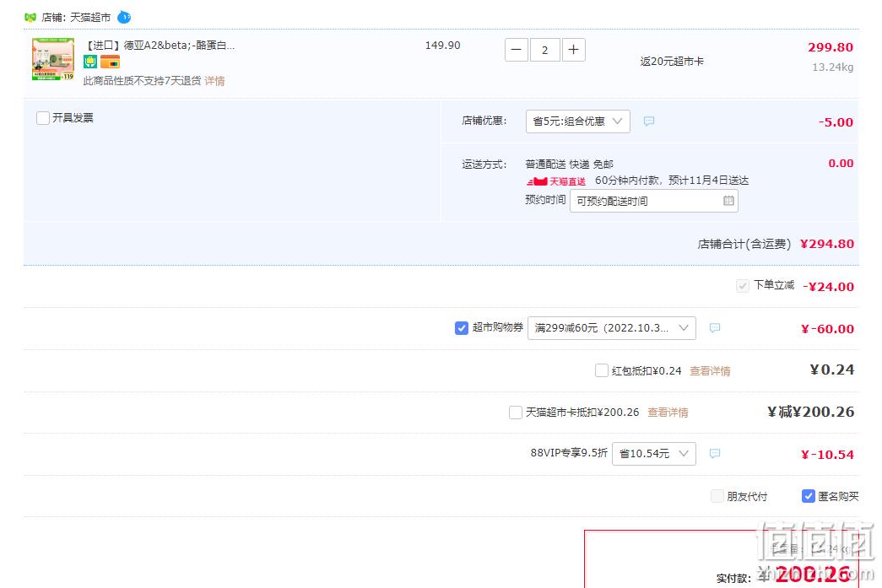Viewport: 882px width, 588px height.
Task: Click the orange card badge under product
Action: (x=111, y=62)
